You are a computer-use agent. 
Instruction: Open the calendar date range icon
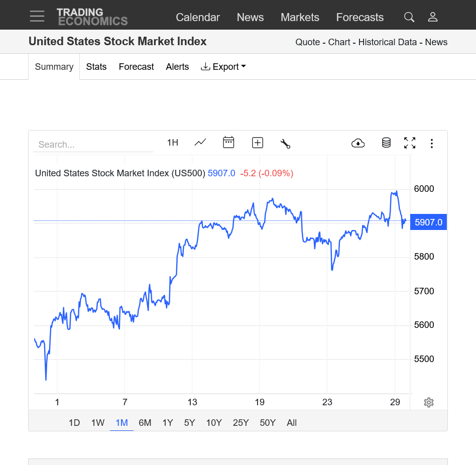(228, 142)
